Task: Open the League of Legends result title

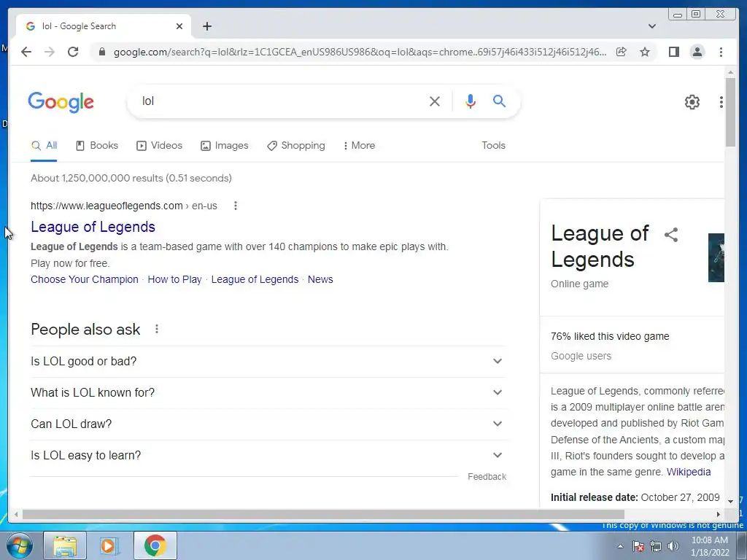Action: 93,227
